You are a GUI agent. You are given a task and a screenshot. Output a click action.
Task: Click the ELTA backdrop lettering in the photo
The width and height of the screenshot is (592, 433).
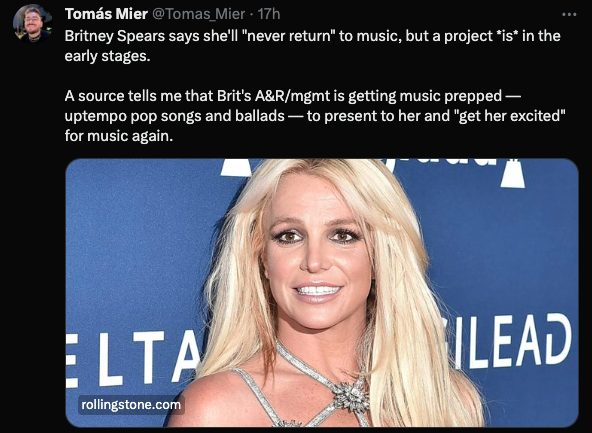tap(133, 357)
